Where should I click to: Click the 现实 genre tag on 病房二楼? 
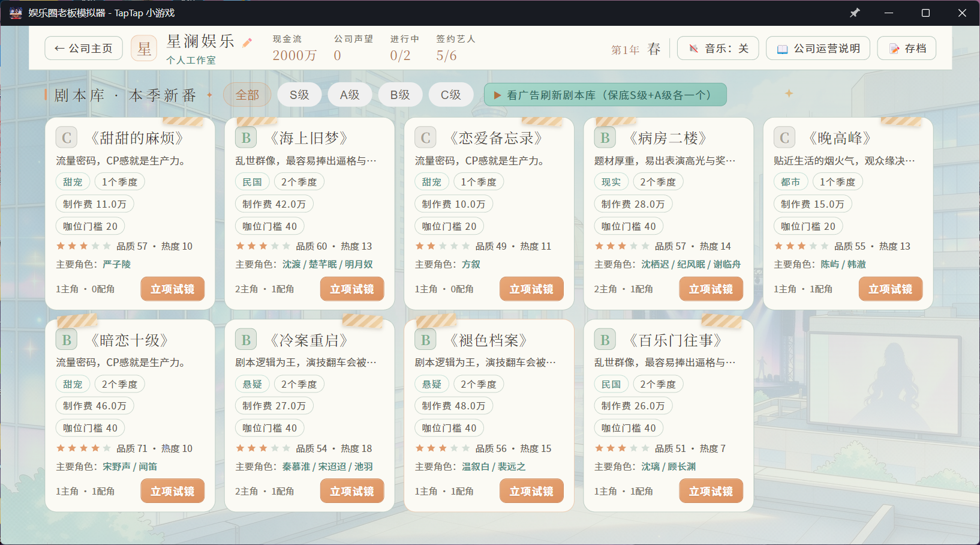[x=611, y=182]
